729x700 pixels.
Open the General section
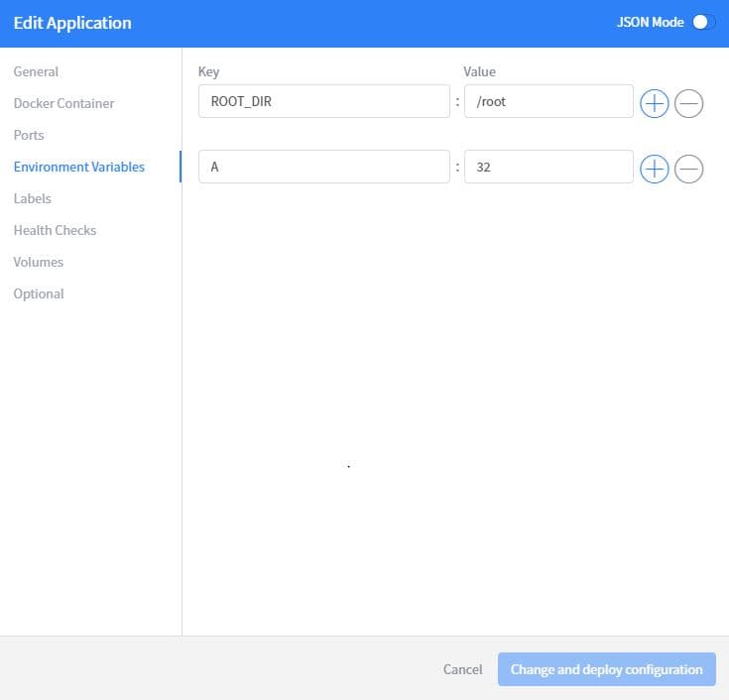point(36,71)
